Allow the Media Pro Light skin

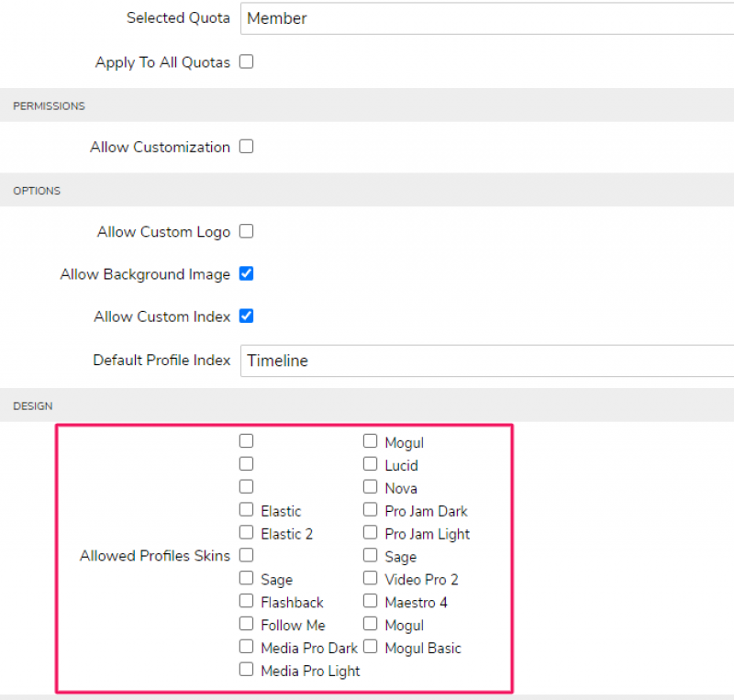[246, 671]
